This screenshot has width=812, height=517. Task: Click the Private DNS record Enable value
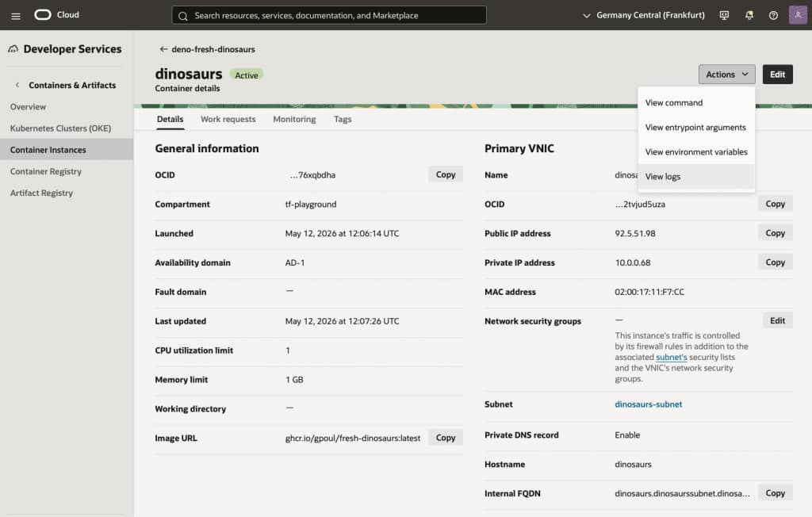pos(627,435)
